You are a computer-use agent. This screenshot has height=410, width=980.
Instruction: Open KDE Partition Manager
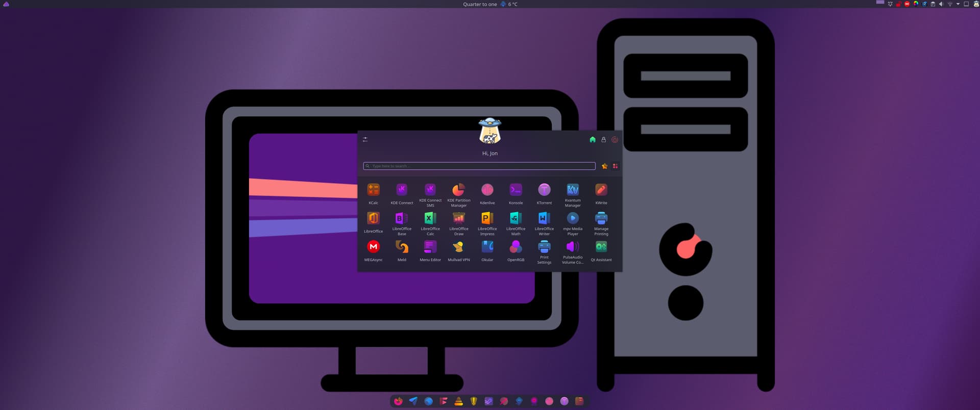tap(458, 190)
